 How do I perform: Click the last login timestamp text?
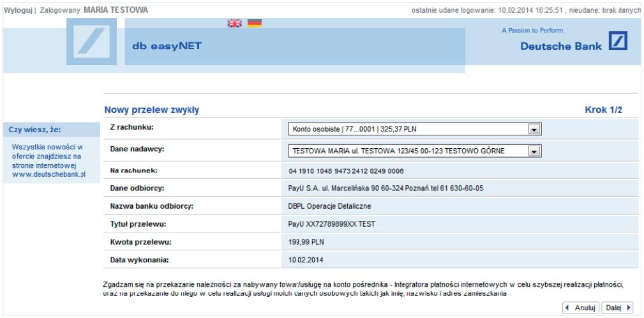tap(525, 10)
